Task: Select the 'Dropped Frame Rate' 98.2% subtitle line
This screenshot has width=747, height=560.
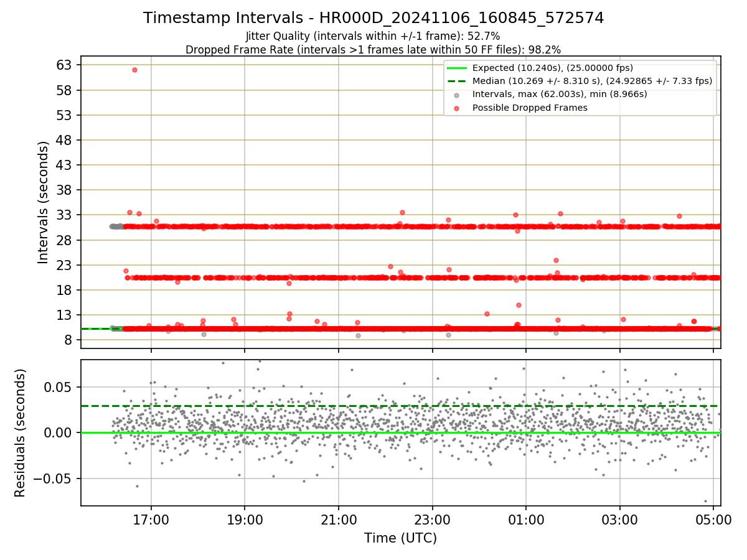Action: click(374, 50)
